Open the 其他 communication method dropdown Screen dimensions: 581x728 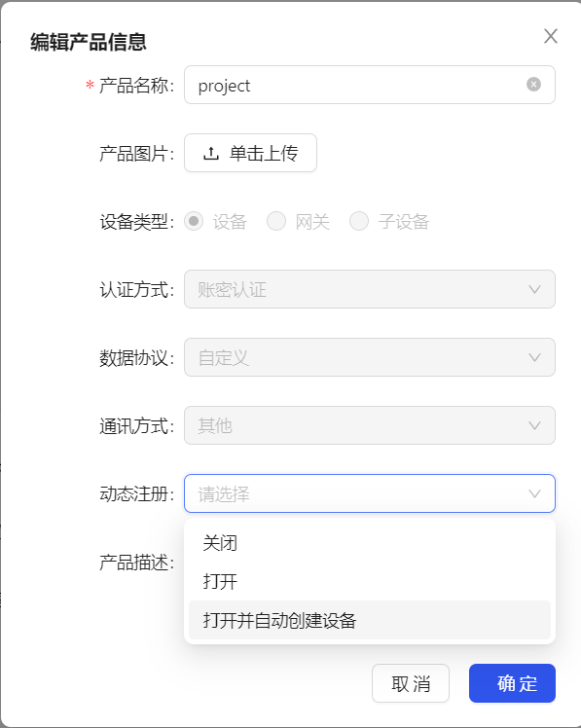pyautogui.click(x=370, y=425)
